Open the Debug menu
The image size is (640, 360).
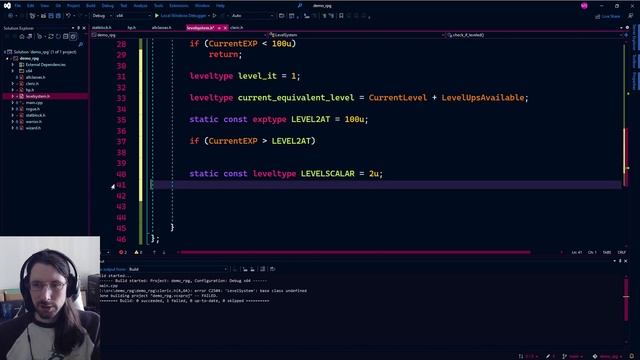click(x=108, y=6)
